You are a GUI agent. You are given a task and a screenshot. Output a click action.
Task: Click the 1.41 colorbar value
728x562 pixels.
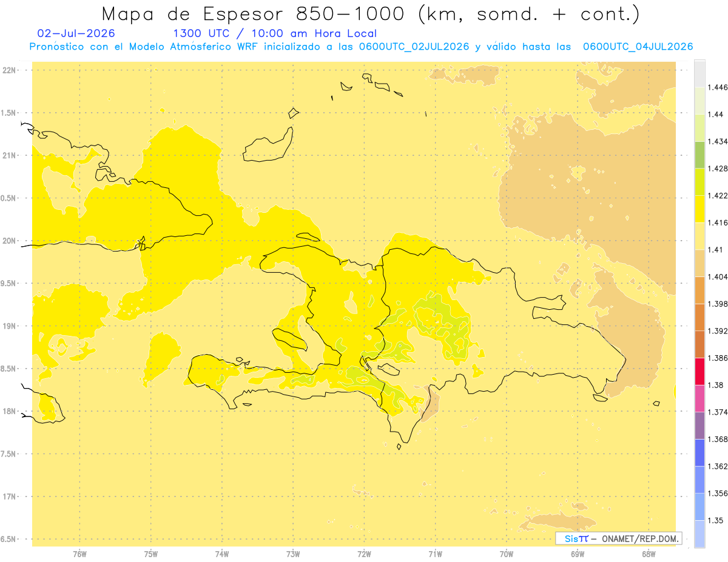pos(716,250)
